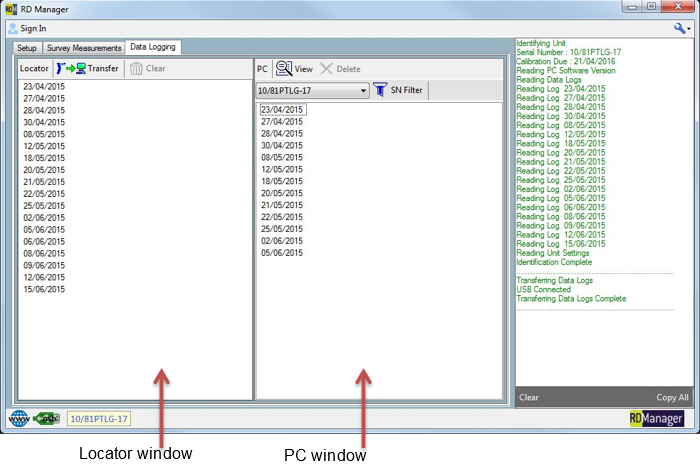700x468 pixels.
Task: Select 02/06/2015 in the PC list
Action: click(x=282, y=241)
